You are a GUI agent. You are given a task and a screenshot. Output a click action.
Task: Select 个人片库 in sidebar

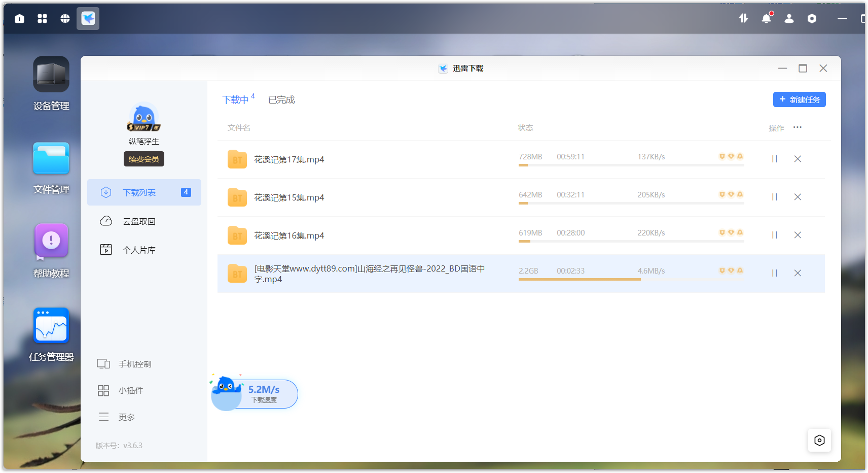coord(144,250)
